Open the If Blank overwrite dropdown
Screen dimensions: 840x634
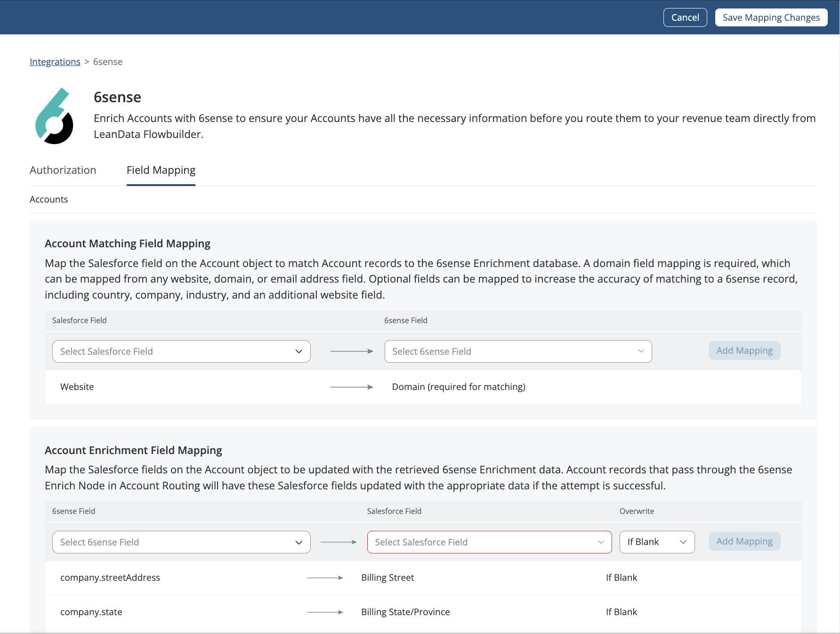tap(657, 542)
